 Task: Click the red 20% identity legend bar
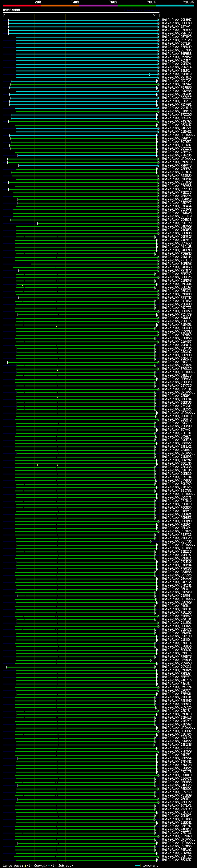[x=22, y=6]
